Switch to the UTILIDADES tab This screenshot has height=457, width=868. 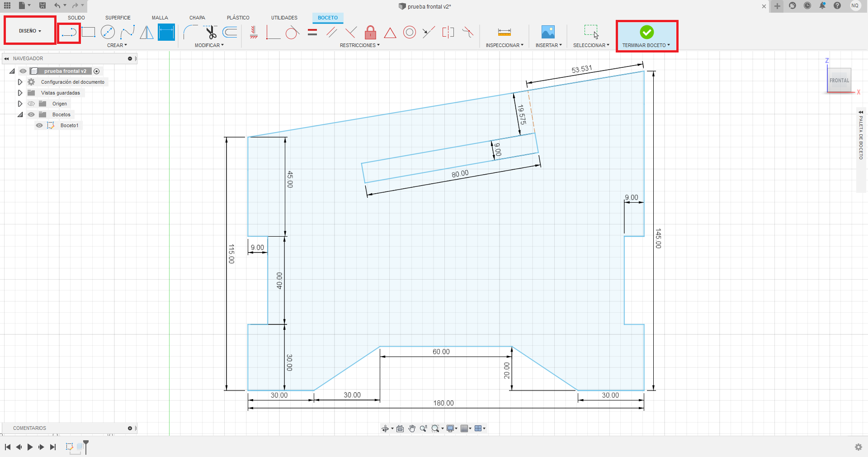[x=284, y=18]
